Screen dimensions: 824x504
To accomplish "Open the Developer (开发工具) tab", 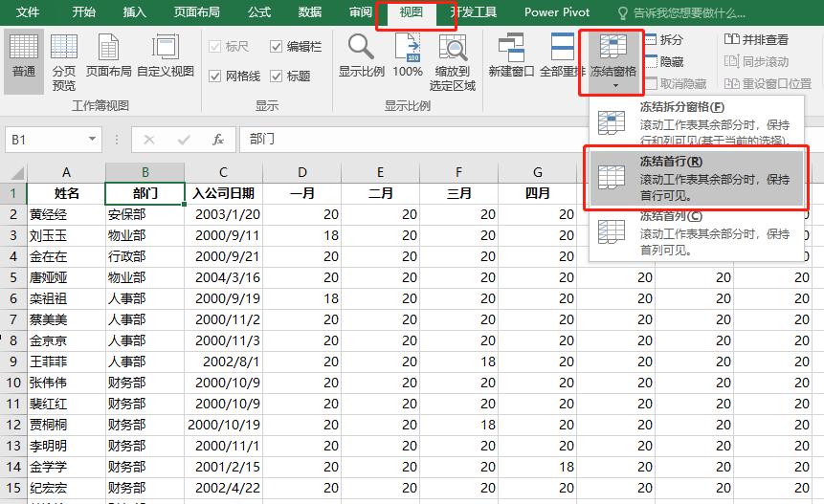I will click(474, 12).
